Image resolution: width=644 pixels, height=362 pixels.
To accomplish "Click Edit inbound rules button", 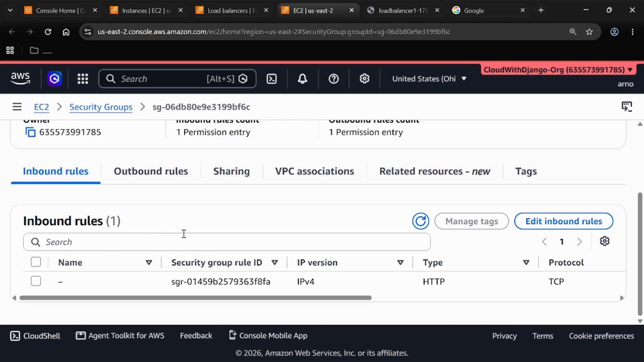I will (x=563, y=221).
